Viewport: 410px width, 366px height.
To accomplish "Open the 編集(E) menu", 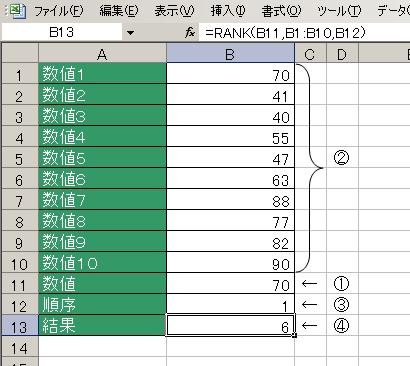I will (119, 11).
